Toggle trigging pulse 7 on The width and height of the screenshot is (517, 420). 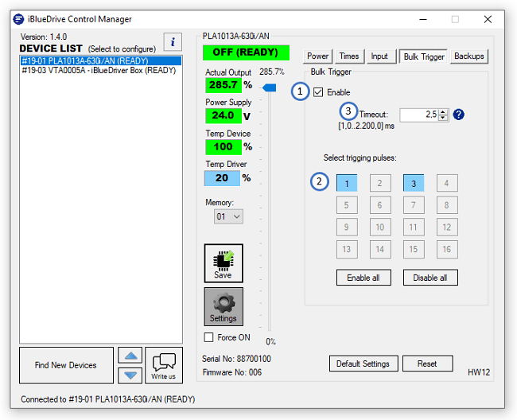[x=414, y=205]
